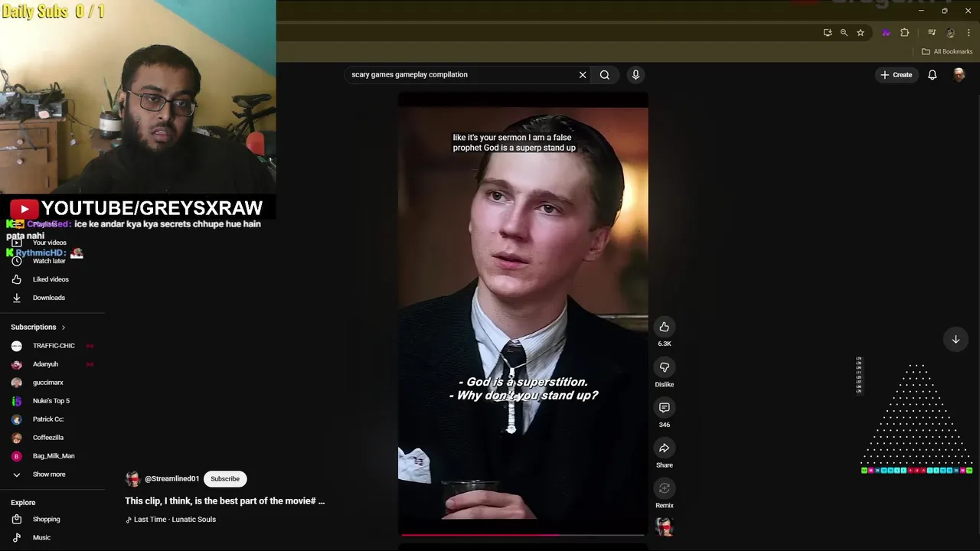Subscribe to @Streamlined01

pos(225,479)
